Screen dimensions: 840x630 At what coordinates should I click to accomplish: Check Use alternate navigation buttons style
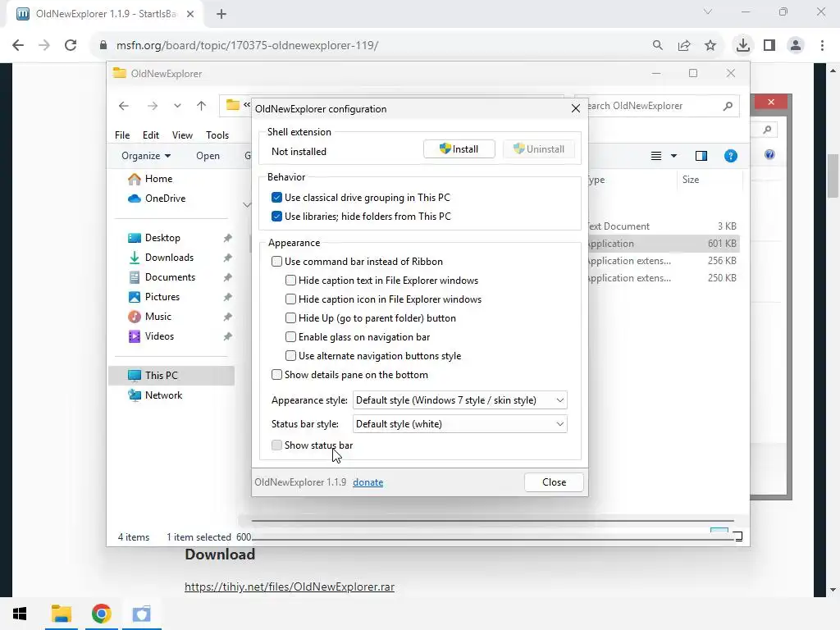pyautogui.click(x=290, y=356)
